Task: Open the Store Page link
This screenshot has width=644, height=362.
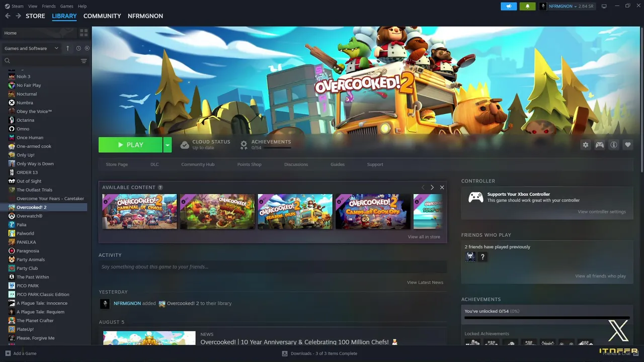Action: [x=117, y=164]
